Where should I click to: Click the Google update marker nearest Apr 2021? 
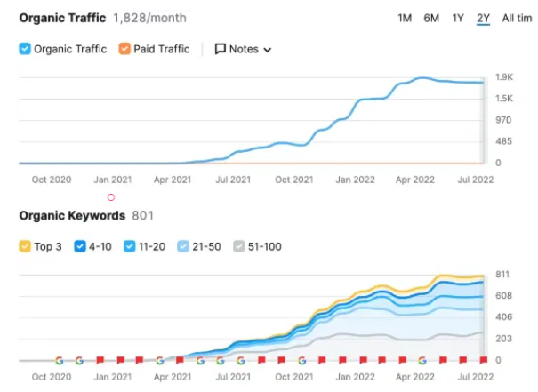(160, 361)
